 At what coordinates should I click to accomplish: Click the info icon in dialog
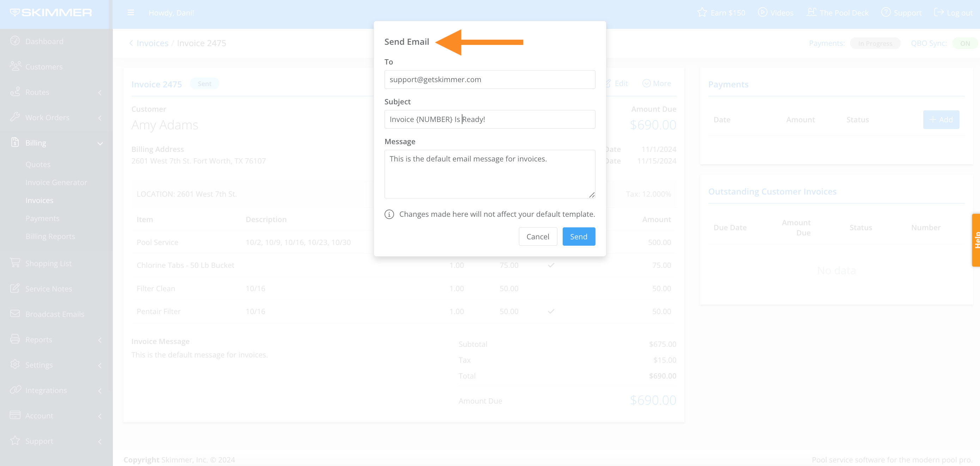(389, 214)
